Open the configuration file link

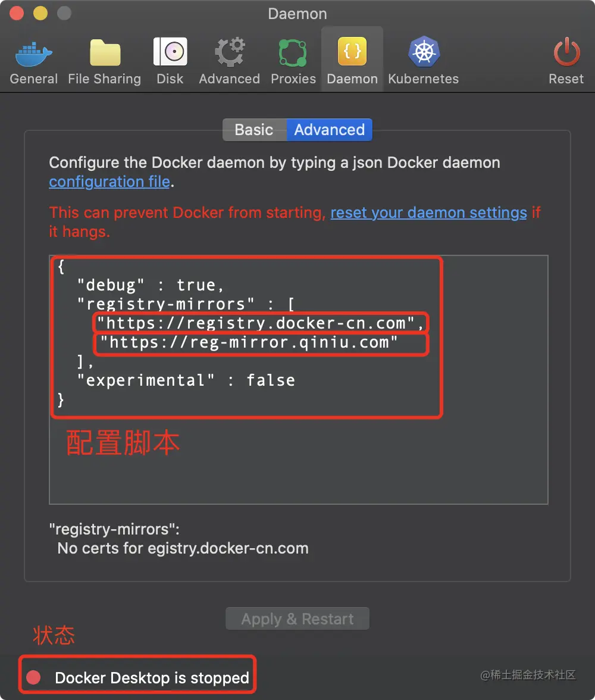pos(109,182)
